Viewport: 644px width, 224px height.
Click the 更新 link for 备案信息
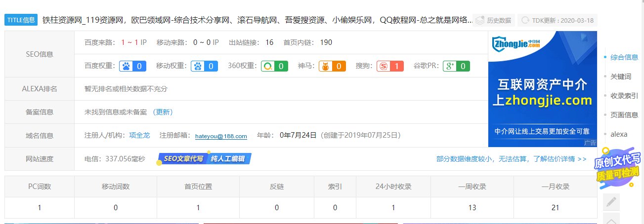(x=163, y=112)
